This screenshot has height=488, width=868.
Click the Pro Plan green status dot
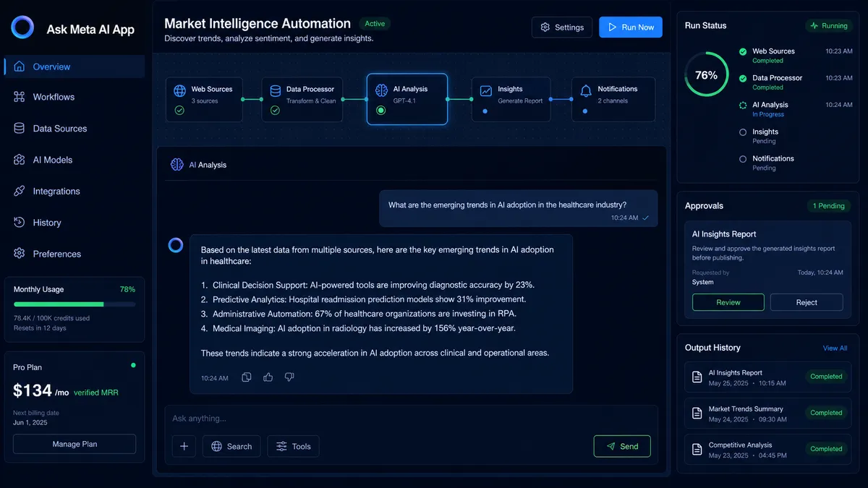(x=133, y=365)
